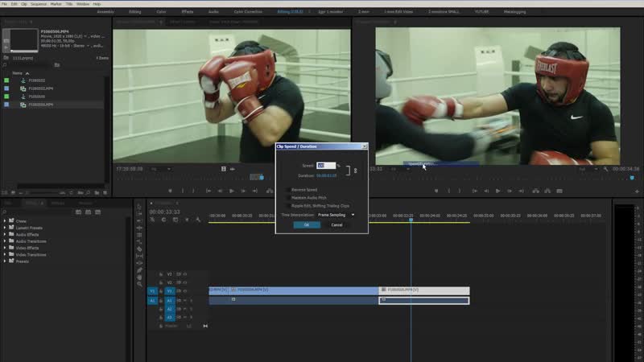The width and height of the screenshot is (644, 362).
Task: Switch to Audio workspace tab
Action: pos(213,11)
